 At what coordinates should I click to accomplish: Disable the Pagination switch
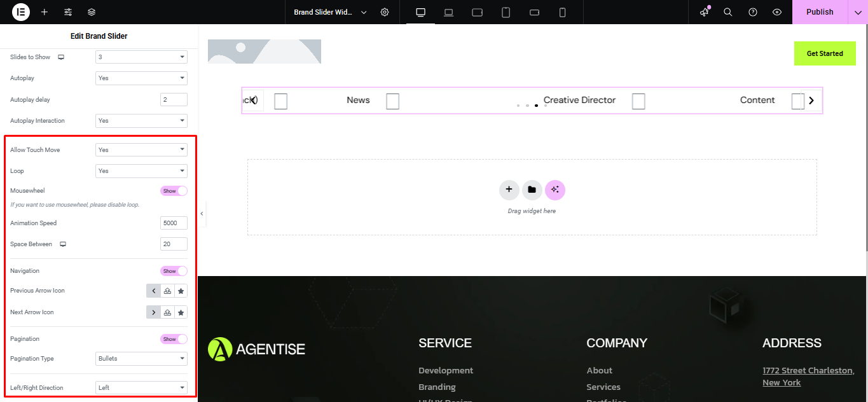click(x=174, y=339)
